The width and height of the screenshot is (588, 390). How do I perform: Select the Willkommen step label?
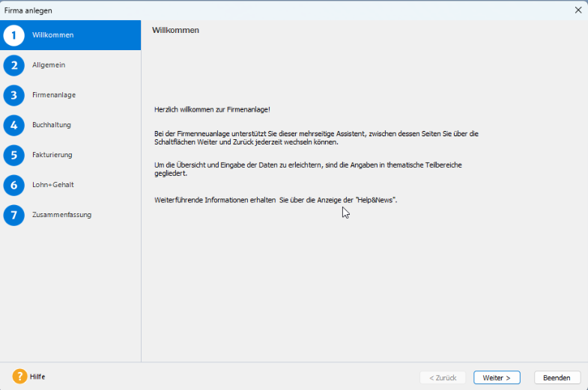coord(53,35)
